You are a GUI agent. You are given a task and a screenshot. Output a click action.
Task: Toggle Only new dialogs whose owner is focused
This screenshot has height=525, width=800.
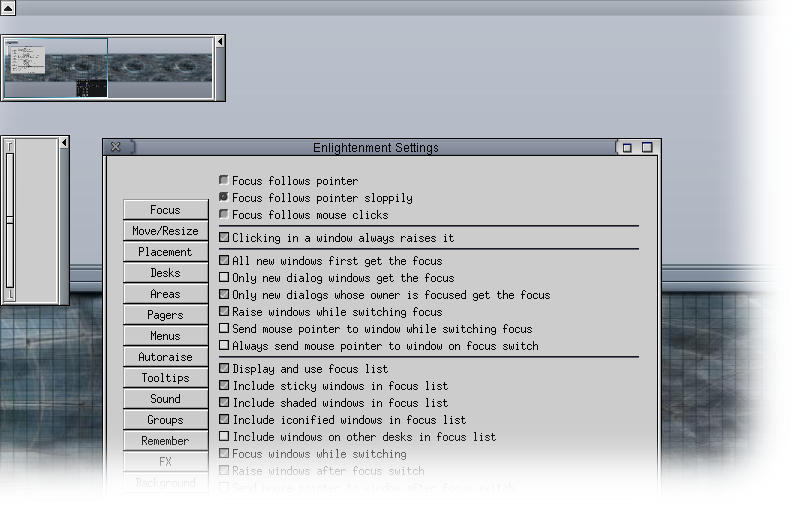click(223, 294)
